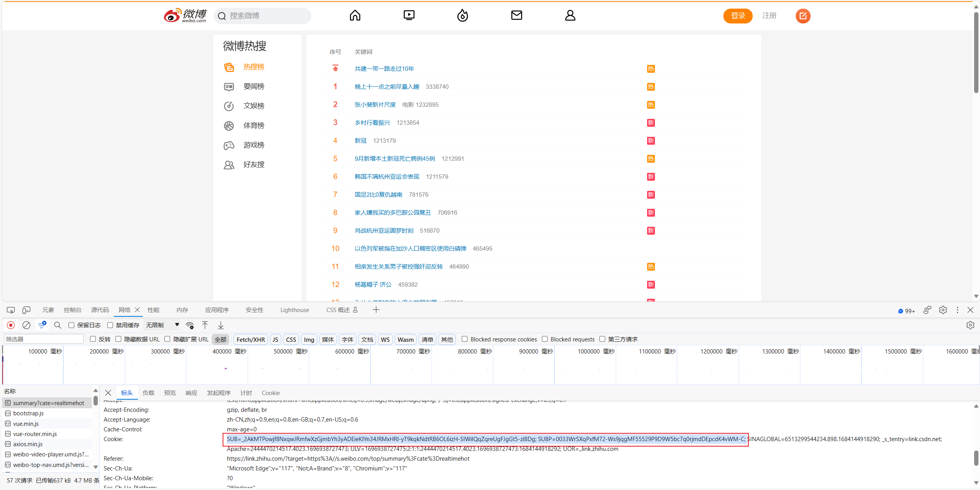Switch to 应用程序 tab
Image resolution: width=980 pixels, height=490 pixels.
pos(217,310)
